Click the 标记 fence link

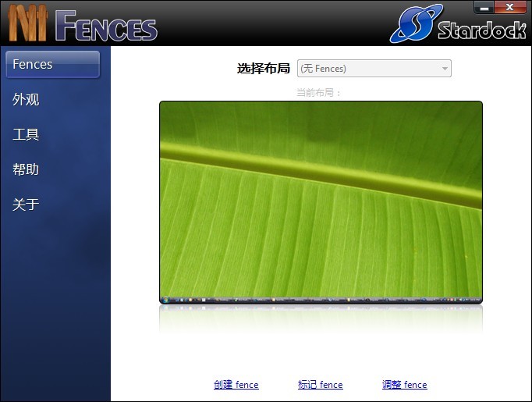coord(320,385)
